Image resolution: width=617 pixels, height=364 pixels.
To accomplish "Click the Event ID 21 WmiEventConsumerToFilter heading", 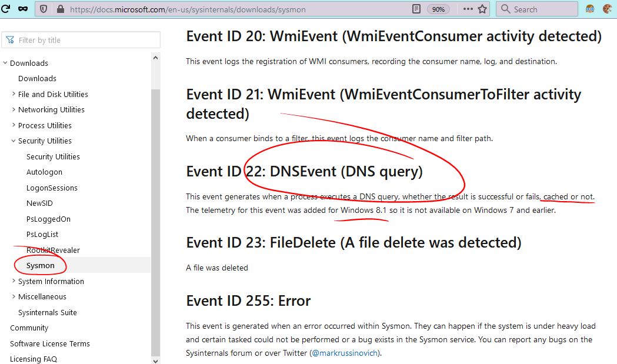I will (383, 104).
